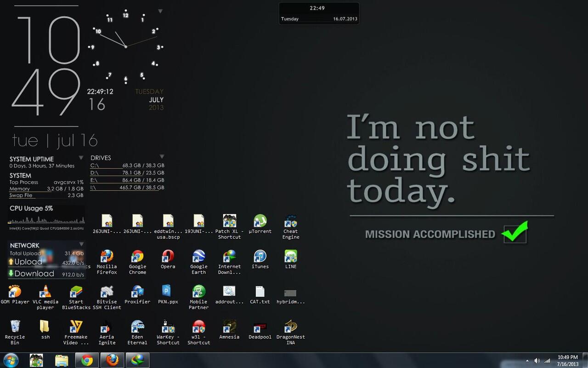Open the Windows Start menu
588x368 pixels.
(x=11, y=360)
